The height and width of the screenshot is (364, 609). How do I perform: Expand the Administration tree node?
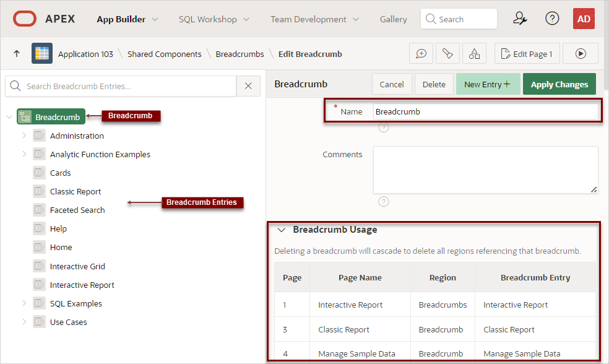(x=24, y=135)
